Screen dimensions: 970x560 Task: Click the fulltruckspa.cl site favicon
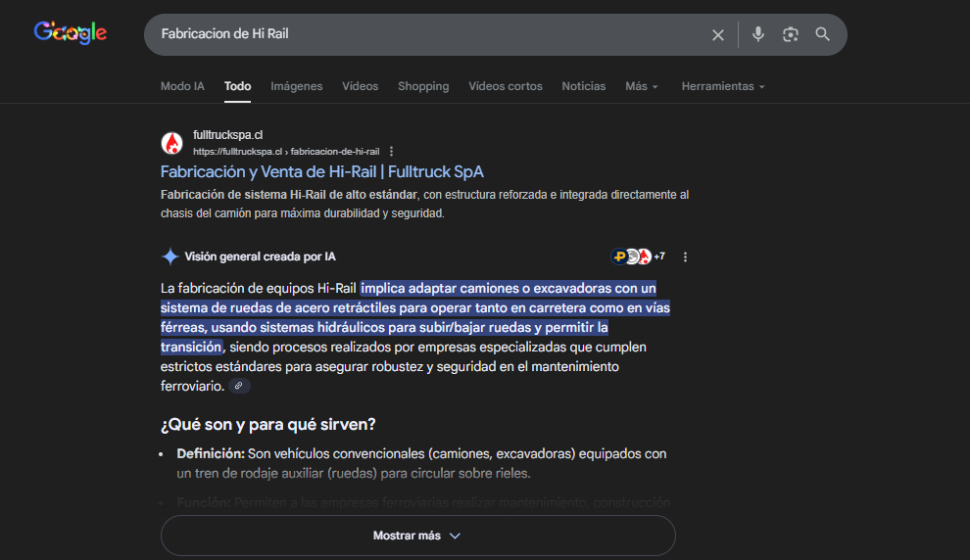(172, 143)
